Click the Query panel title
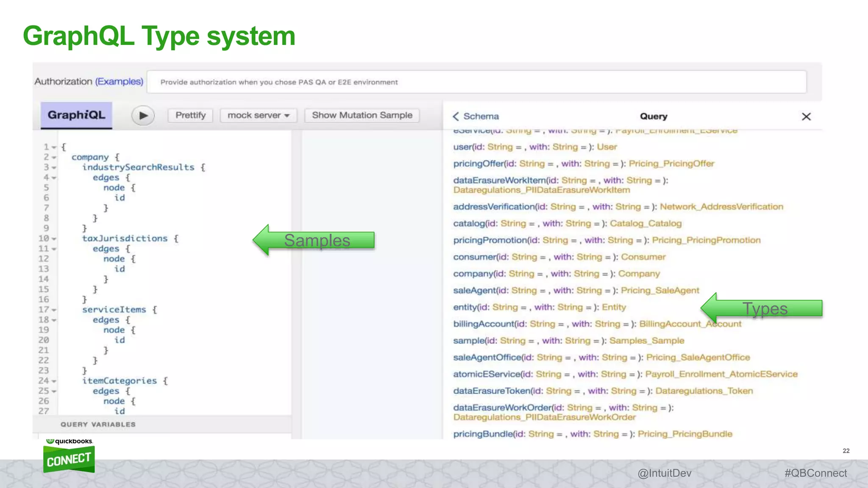 654,116
